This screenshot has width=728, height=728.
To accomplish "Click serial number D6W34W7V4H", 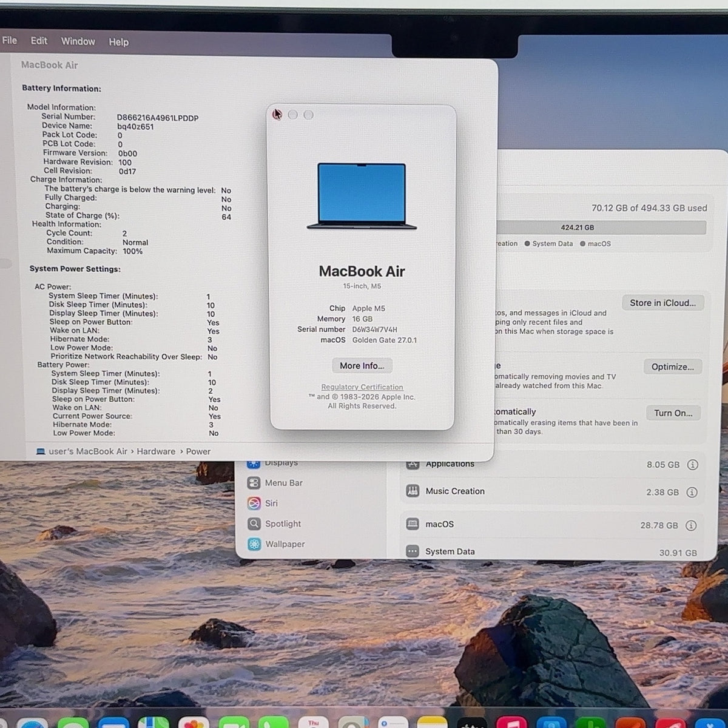I will tap(375, 329).
